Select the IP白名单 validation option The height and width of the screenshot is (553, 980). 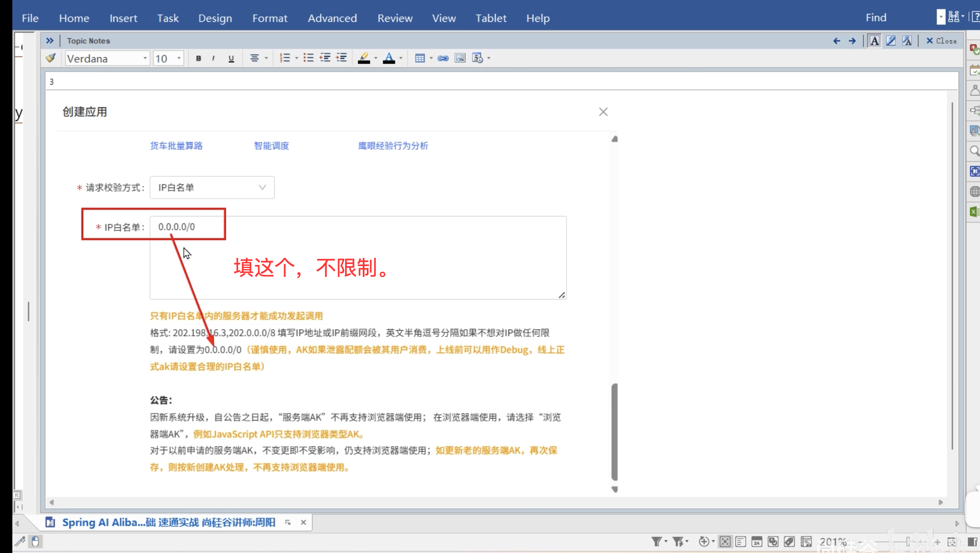(212, 187)
